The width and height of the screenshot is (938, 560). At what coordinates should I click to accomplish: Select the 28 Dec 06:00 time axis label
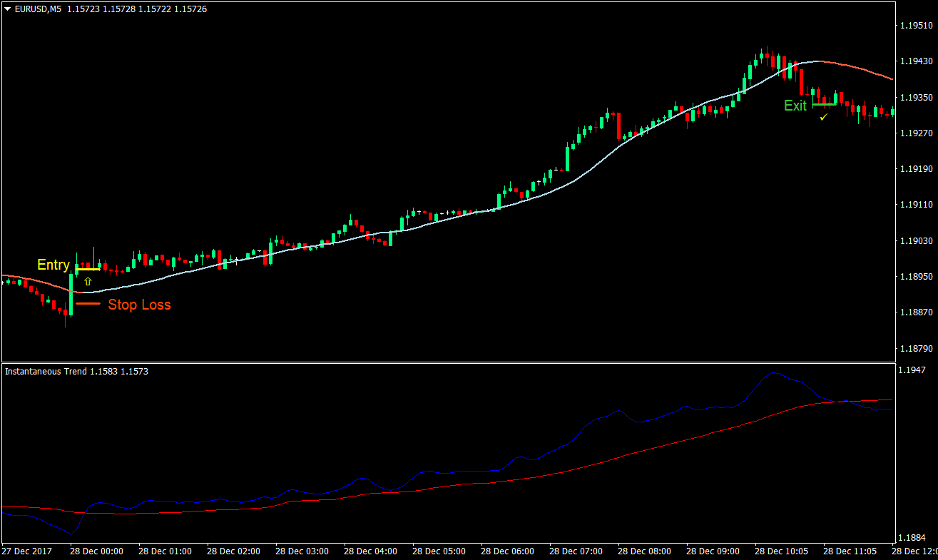(x=507, y=551)
